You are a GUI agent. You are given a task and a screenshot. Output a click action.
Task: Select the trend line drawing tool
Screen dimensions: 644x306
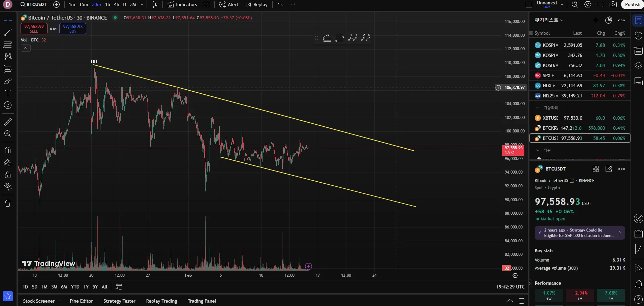coord(8,32)
